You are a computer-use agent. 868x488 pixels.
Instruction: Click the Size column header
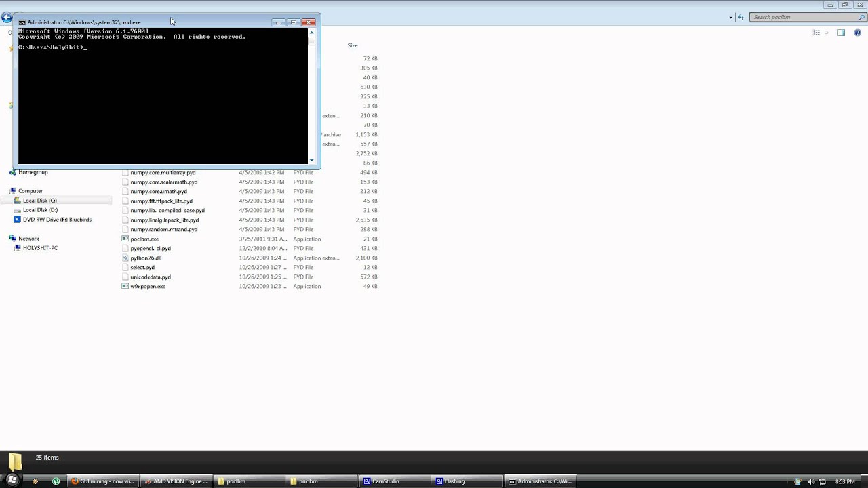pyautogui.click(x=352, y=45)
